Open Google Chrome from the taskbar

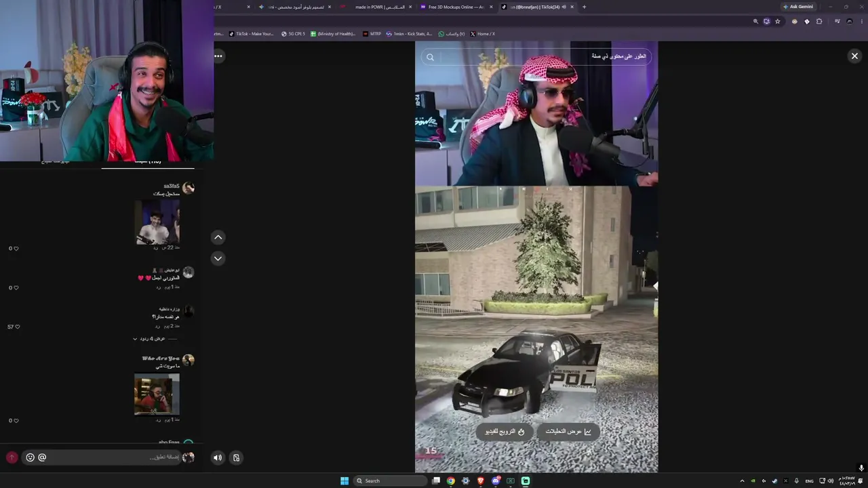coord(451,481)
